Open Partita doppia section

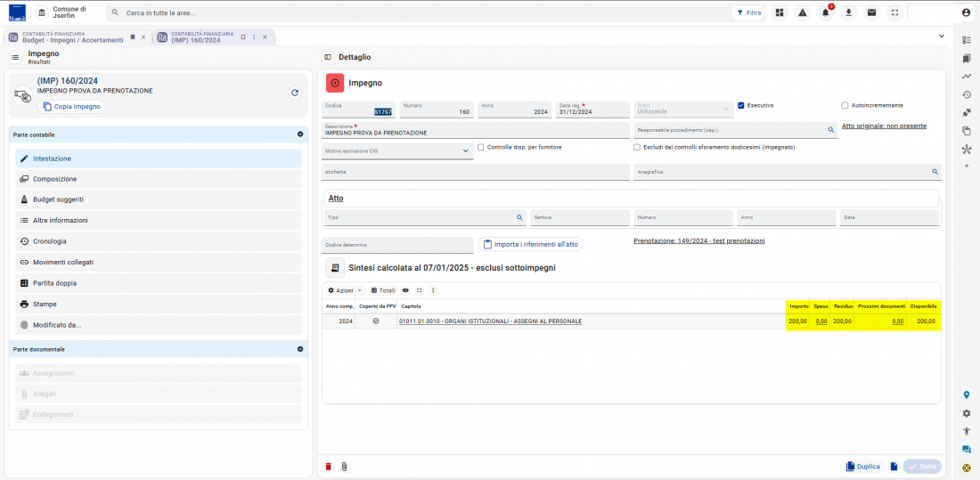click(x=158, y=283)
